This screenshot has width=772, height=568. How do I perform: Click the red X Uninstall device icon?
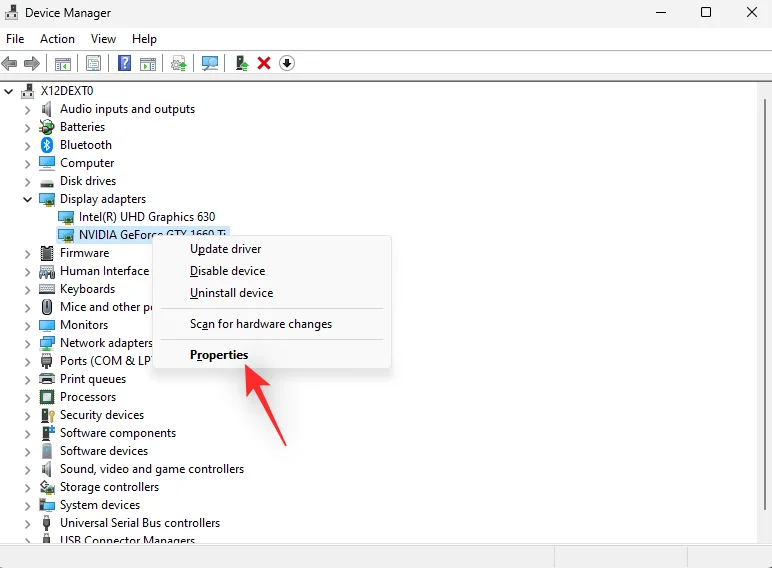pos(264,63)
